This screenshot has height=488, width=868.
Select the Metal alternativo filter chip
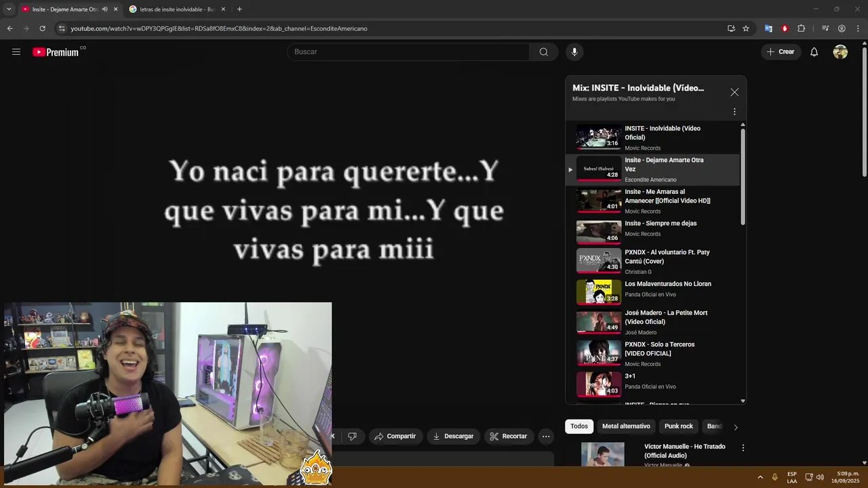click(626, 426)
